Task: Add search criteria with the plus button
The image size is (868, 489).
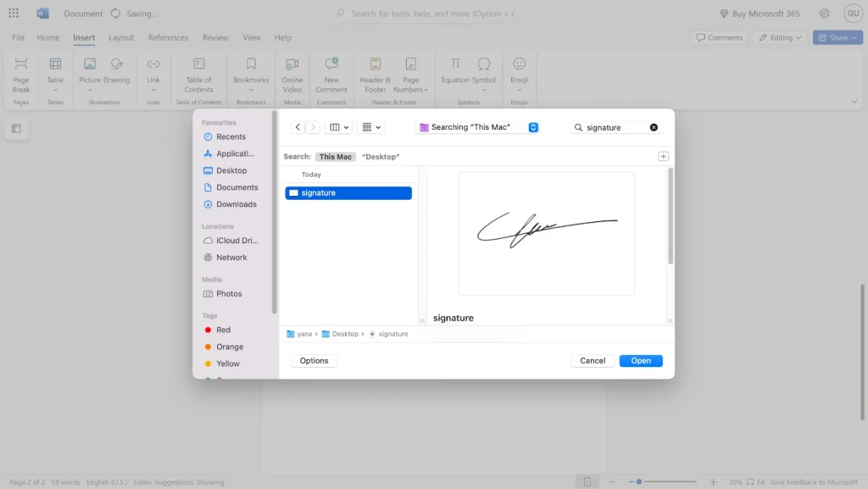Action: (663, 156)
